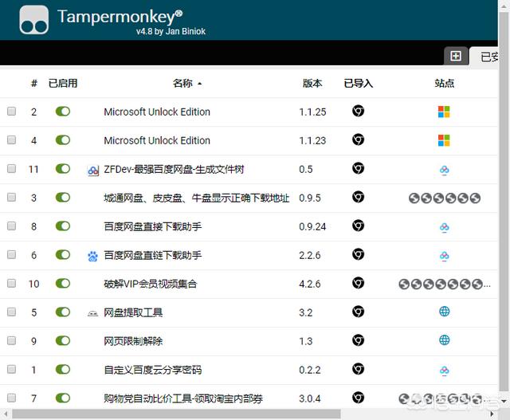The image size is (510, 420).
Task: Toggle 百度网盘直链下载助手 enabled switch
Action: [x=63, y=254]
